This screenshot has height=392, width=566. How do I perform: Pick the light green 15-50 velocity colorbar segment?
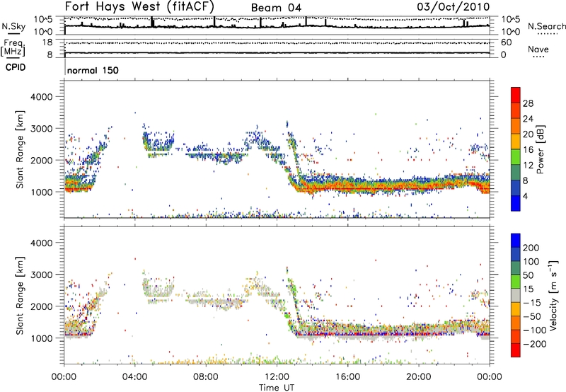coord(516,282)
